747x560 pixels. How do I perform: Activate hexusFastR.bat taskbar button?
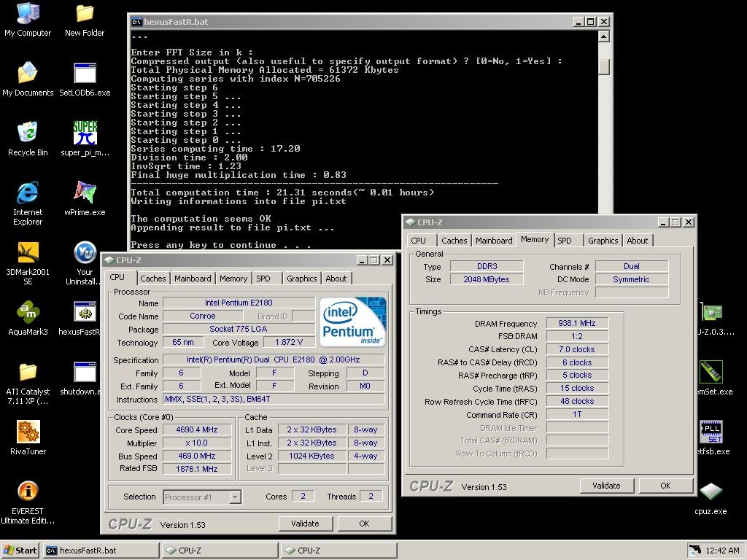pos(101,551)
